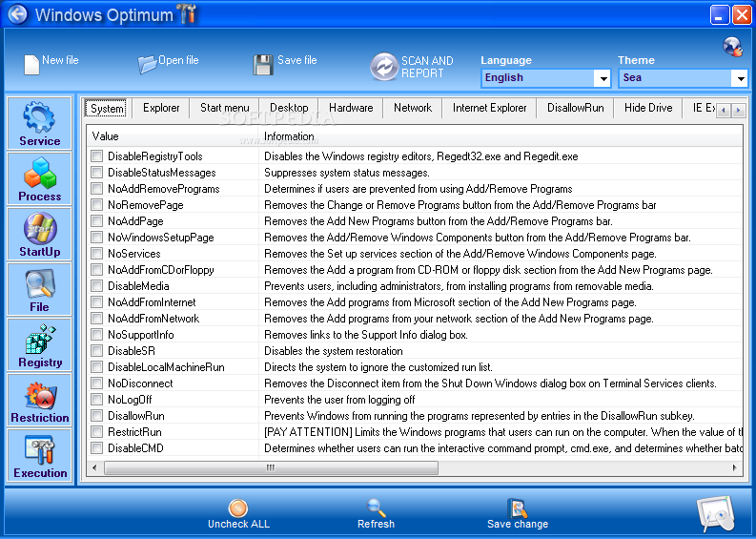The width and height of the screenshot is (756, 539).
Task: Switch to the Network tab
Action: tap(413, 108)
